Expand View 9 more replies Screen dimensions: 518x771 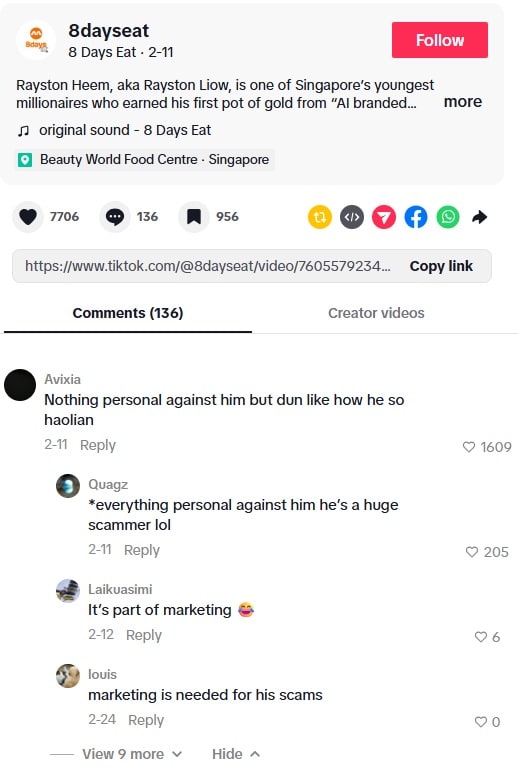click(x=132, y=754)
